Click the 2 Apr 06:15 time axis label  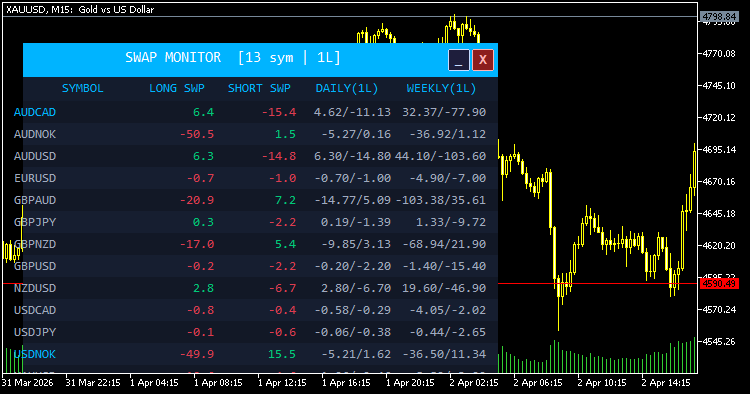[x=538, y=383]
